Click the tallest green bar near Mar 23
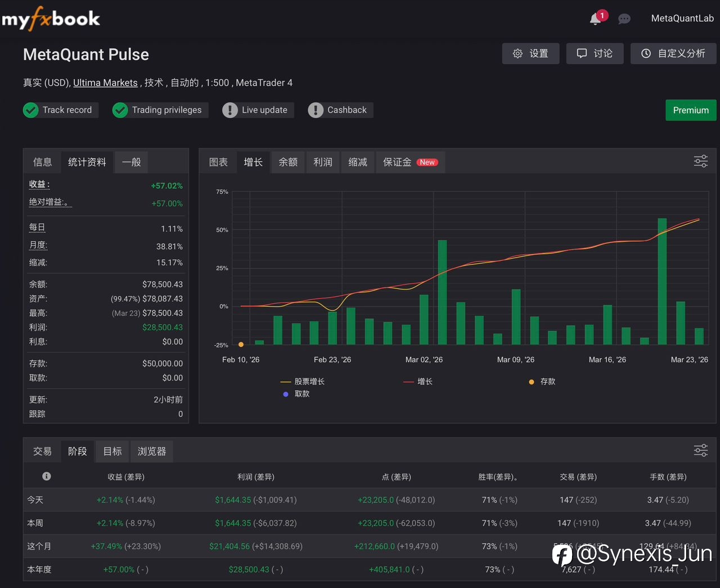 (662, 281)
